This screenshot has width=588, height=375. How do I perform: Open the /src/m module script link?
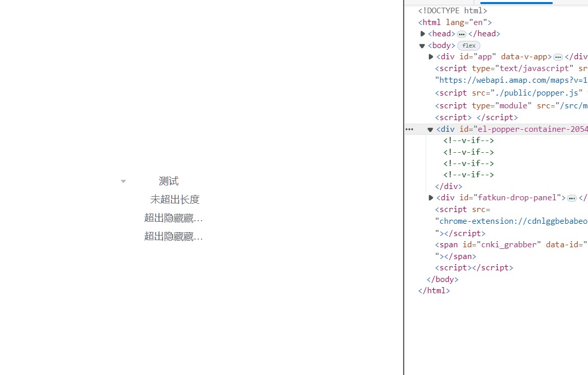pyautogui.click(x=573, y=106)
